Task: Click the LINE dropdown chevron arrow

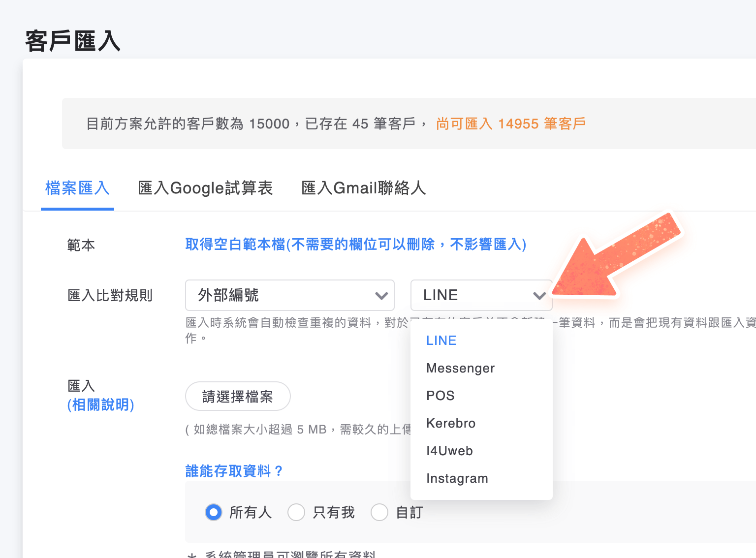Action: pos(539,295)
